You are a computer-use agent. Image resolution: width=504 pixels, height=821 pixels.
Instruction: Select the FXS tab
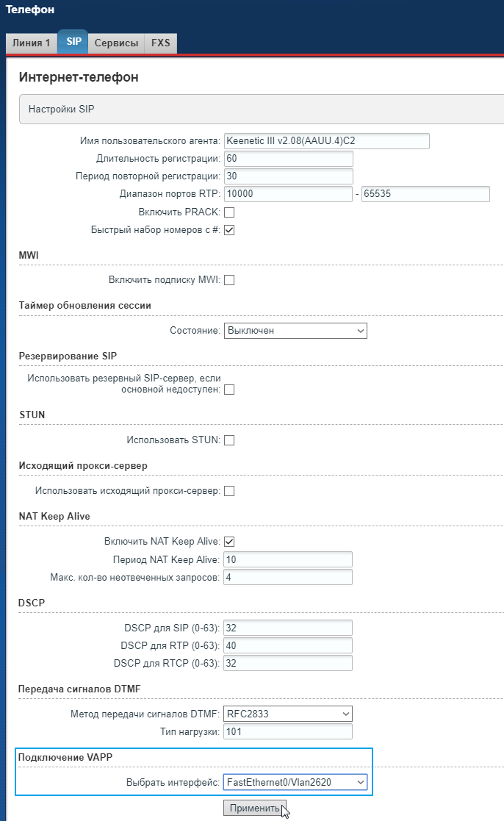tap(160, 43)
